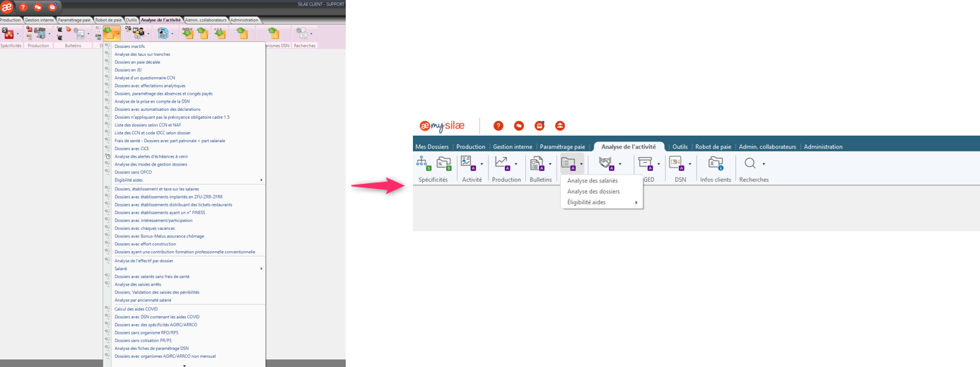Click the handshake icon in new ribbon
The width and height of the screenshot is (980, 367).
pyautogui.click(x=606, y=163)
